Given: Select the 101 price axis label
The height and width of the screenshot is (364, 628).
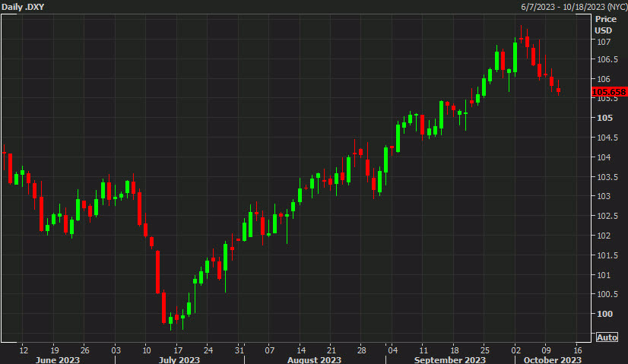Looking at the screenshot, I should [604, 275].
